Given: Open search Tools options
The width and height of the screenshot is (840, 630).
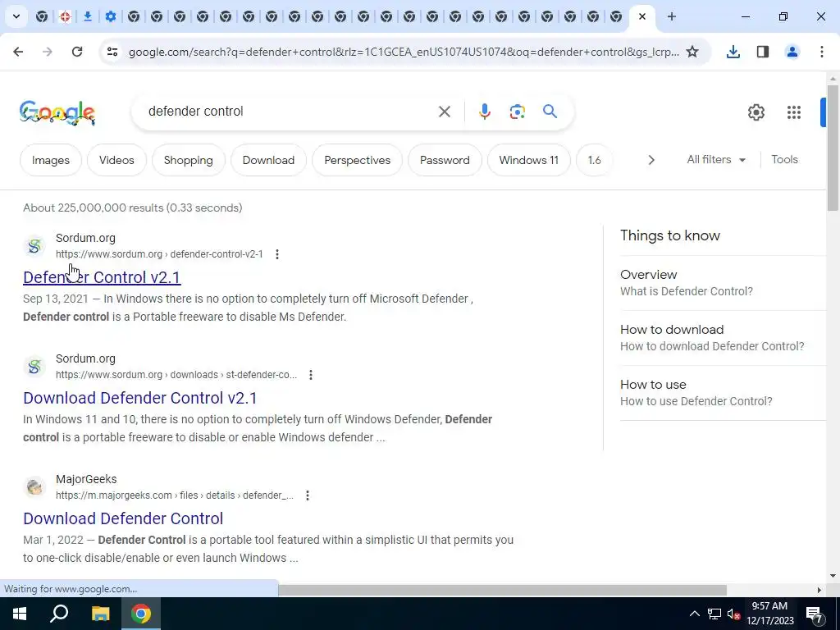Looking at the screenshot, I should tap(784, 160).
